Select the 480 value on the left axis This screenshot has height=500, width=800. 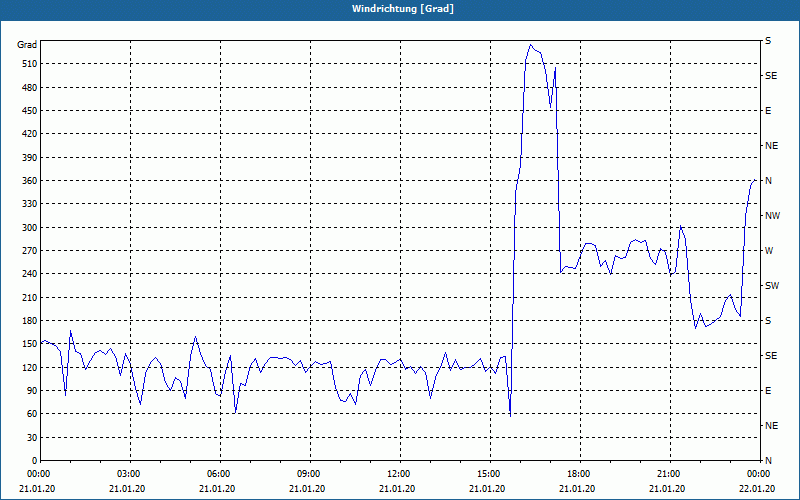pyautogui.click(x=30, y=87)
